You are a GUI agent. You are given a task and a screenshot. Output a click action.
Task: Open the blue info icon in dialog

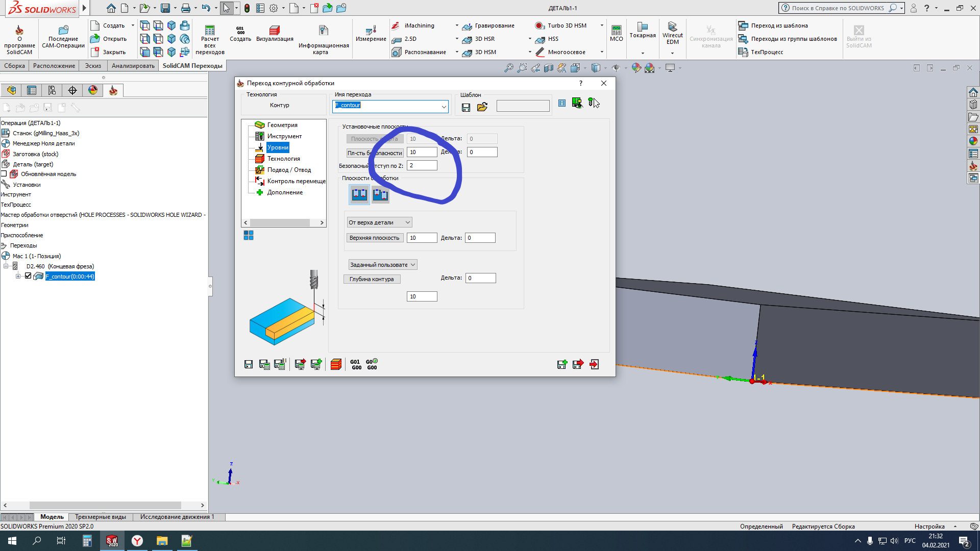pos(561,103)
